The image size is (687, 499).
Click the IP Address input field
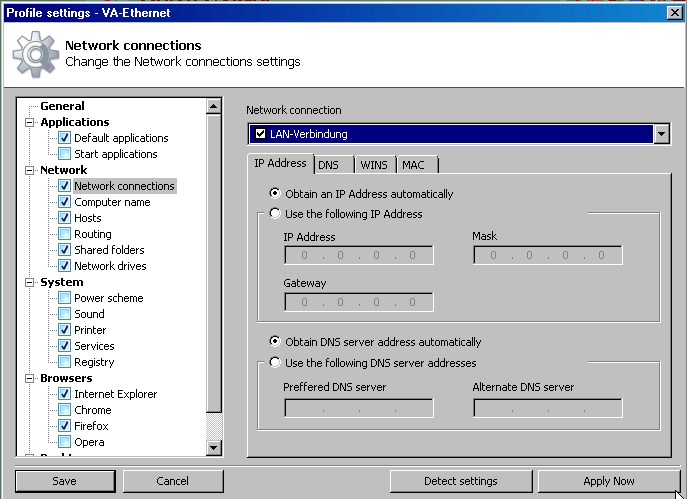[359, 255]
